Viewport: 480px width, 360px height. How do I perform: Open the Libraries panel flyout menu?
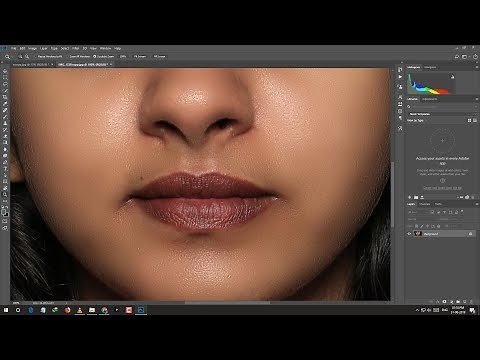pyautogui.click(x=477, y=99)
